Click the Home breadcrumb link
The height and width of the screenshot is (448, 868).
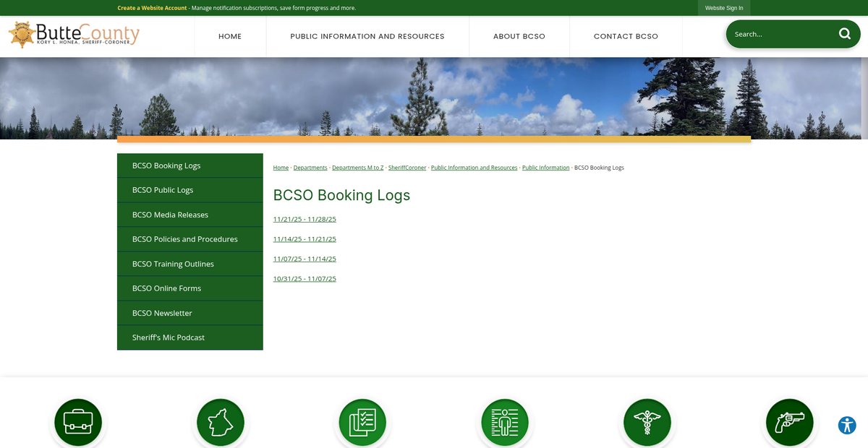(x=281, y=168)
